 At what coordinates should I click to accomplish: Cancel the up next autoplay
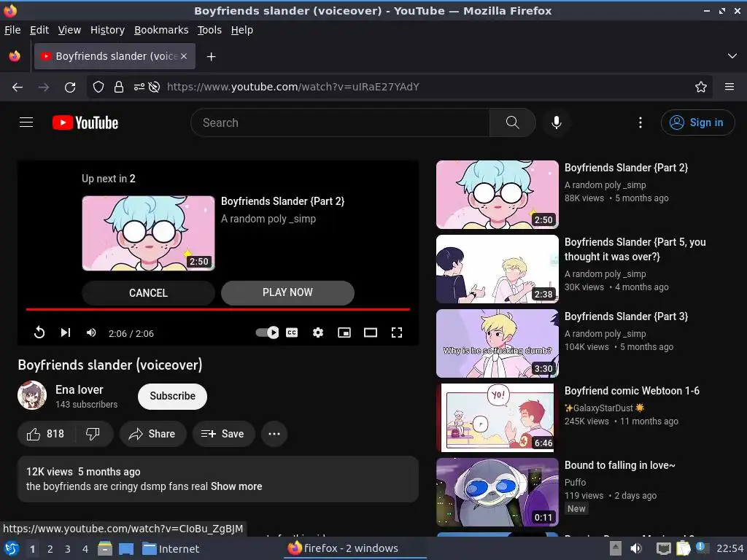point(148,293)
